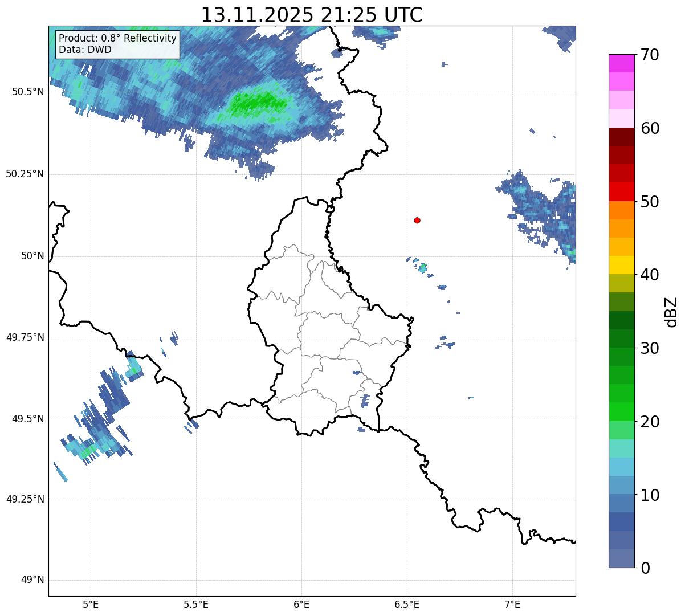
Task: Click the colorbar tick label 0
Action: coord(645,568)
